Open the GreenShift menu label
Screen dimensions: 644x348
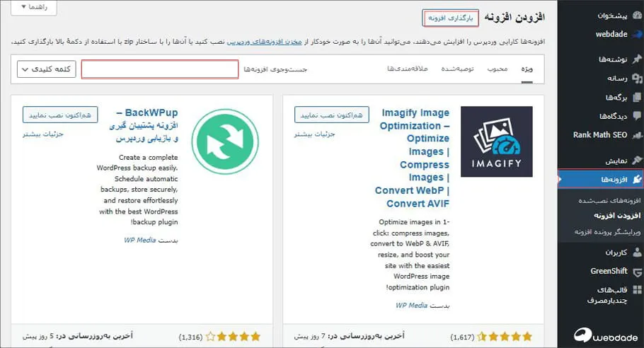click(x=609, y=272)
